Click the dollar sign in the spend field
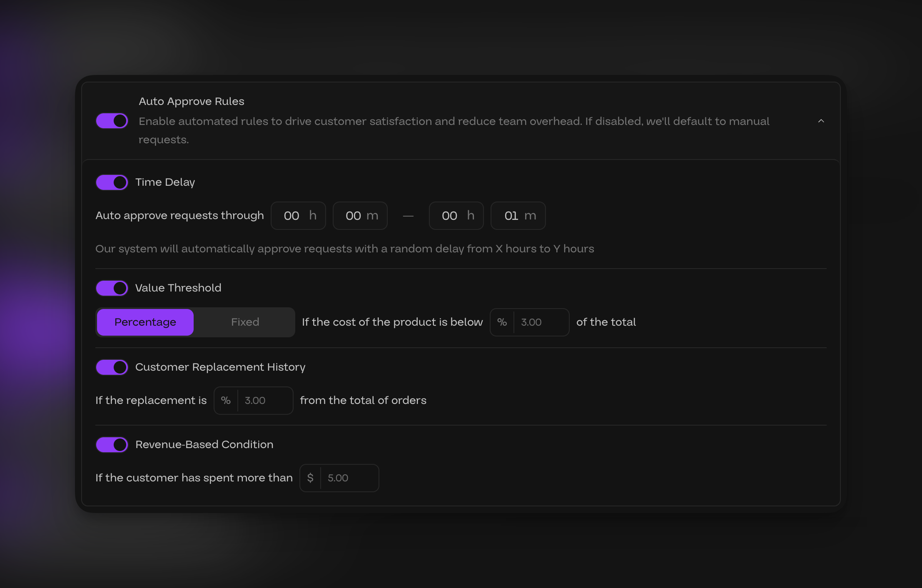The width and height of the screenshot is (922, 588). pos(310,478)
